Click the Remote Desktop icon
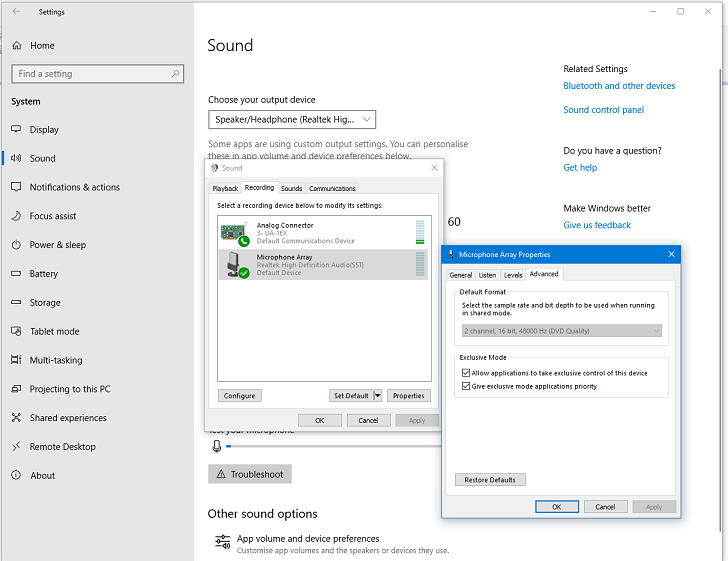 [x=16, y=446]
